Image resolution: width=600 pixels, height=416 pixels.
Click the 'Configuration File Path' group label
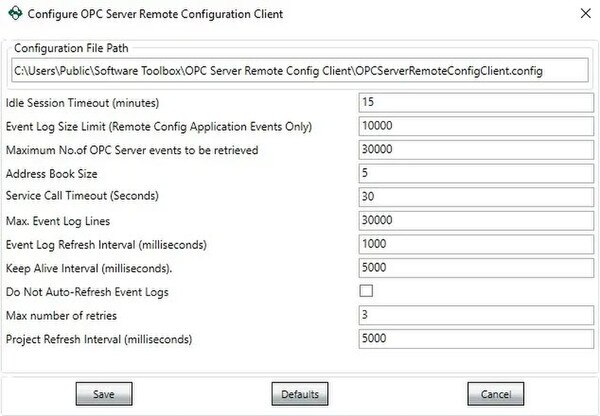71,48
